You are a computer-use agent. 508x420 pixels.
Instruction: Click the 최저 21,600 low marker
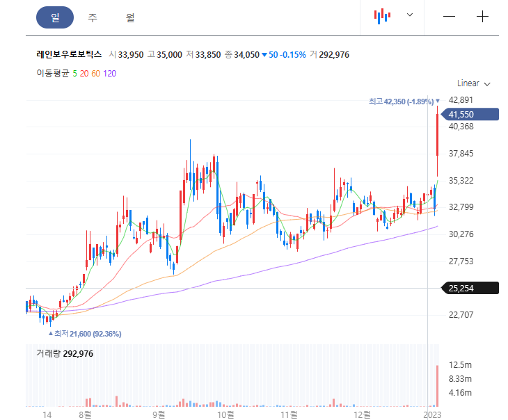(x=85, y=334)
